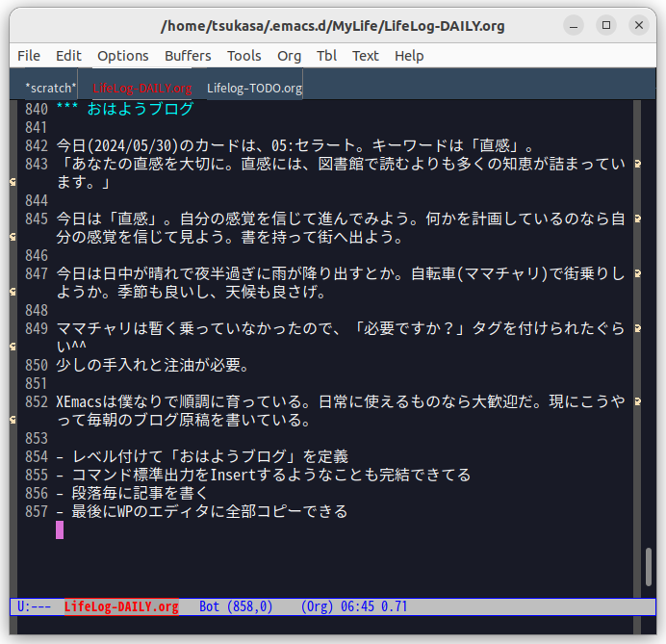This screenshot has width=666, height=644.
Task: Open the Tbl menu
Action: pyautogui.click(x=326, y=56)
